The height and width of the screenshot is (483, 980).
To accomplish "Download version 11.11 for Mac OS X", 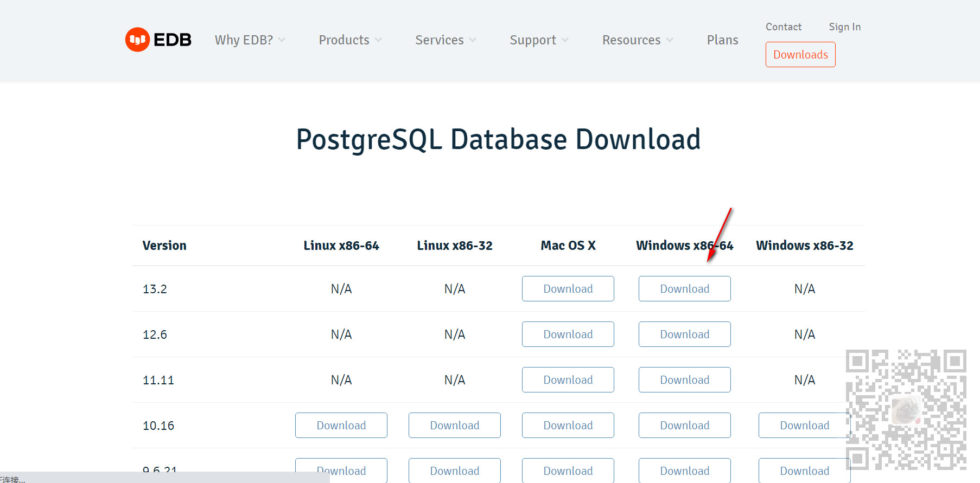I will [x=568, y=379].
